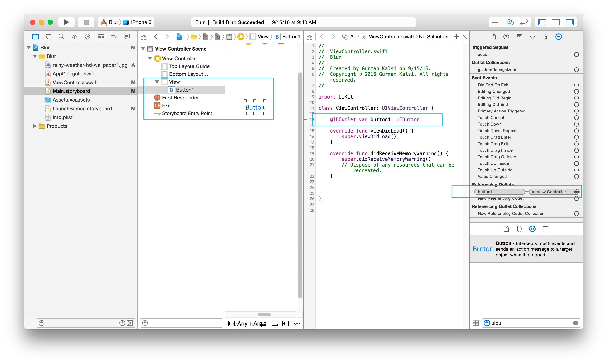
Task: Toggle the debug area bottom panel
Action: click(x=556, y=22)
